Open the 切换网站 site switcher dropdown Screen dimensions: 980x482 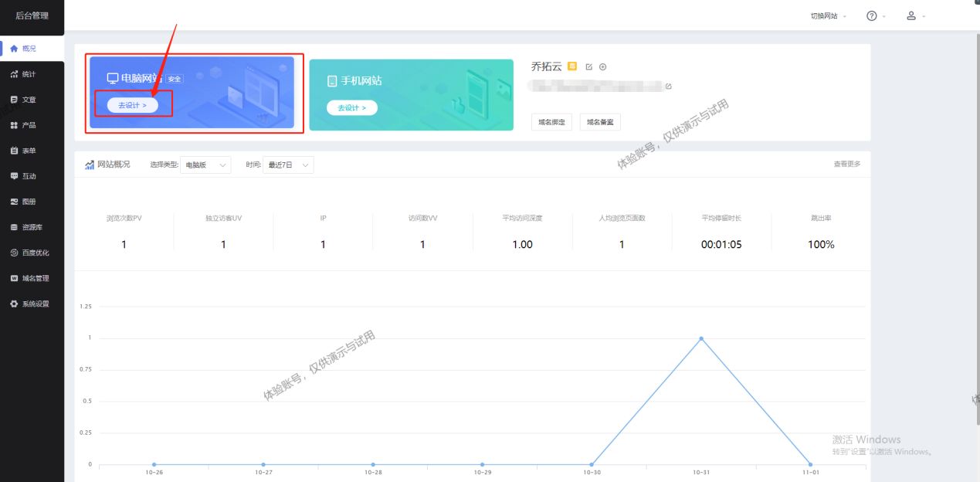coord(823,15)
